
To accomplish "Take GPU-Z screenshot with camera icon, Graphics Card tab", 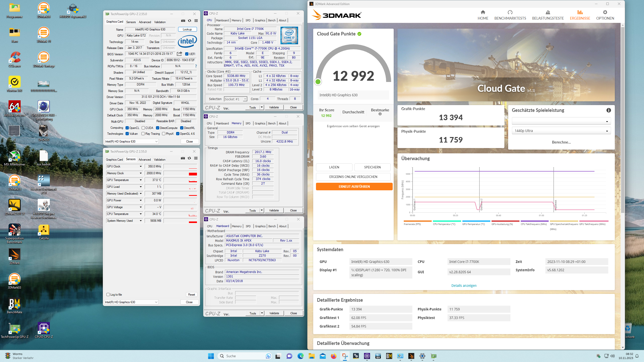I will [x=183, y=21].
